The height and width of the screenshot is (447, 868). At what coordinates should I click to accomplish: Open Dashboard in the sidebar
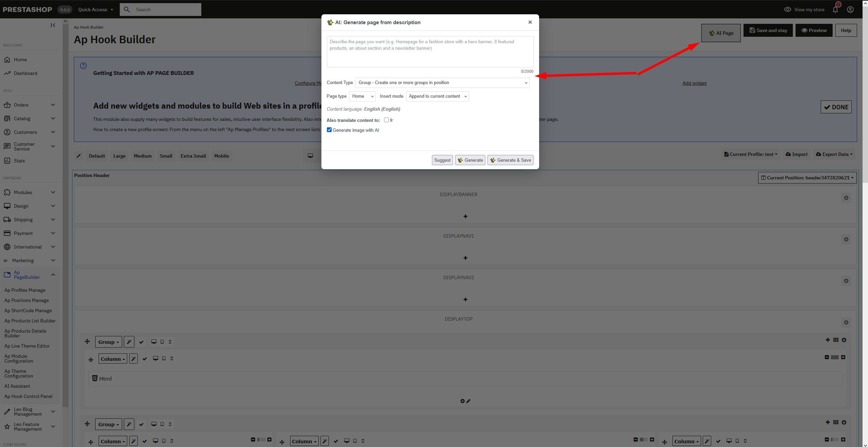point(26,73)
